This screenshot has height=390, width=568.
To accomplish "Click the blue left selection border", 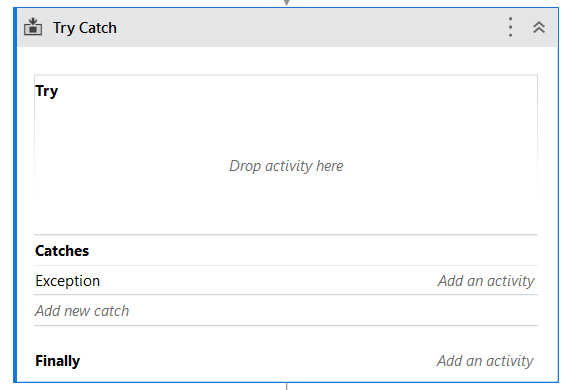I will pos(15,196).
